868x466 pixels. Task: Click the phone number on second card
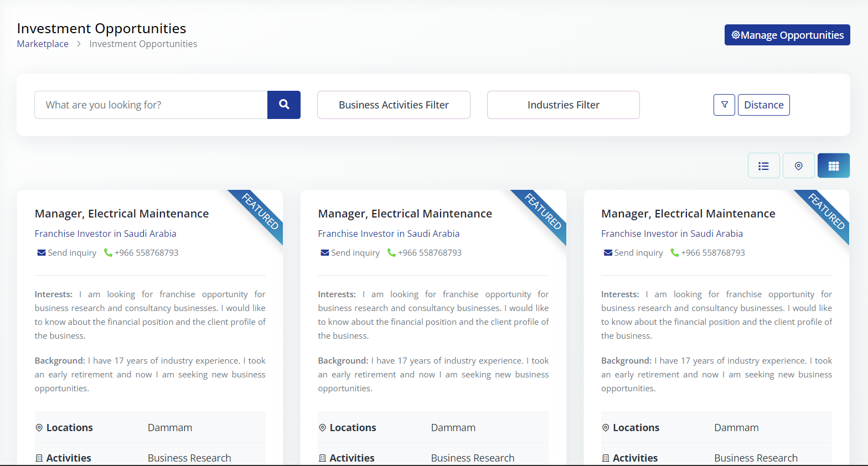(430, 252)
